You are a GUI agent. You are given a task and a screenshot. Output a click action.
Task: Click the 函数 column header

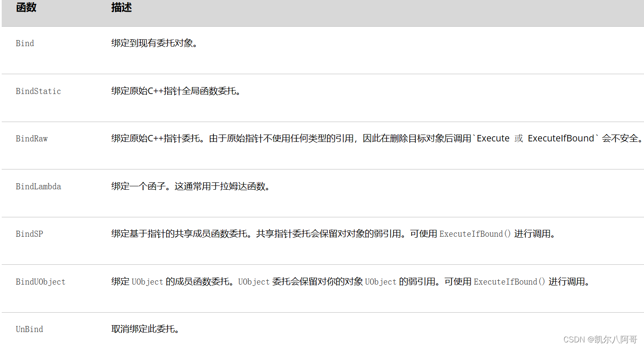point(26,8)
